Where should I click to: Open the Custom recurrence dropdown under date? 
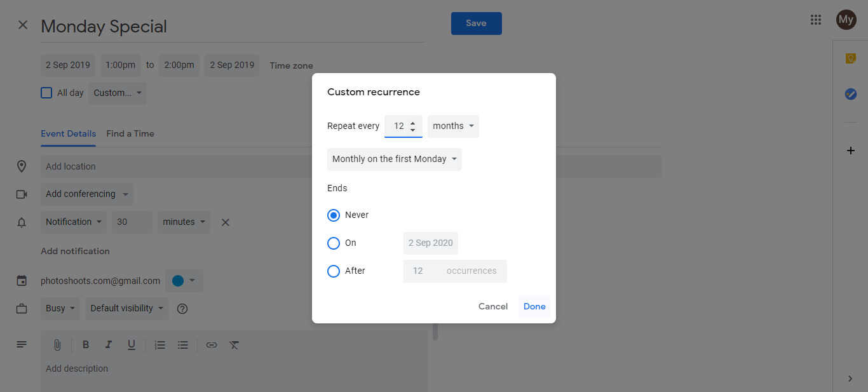(x=117, y=93)
